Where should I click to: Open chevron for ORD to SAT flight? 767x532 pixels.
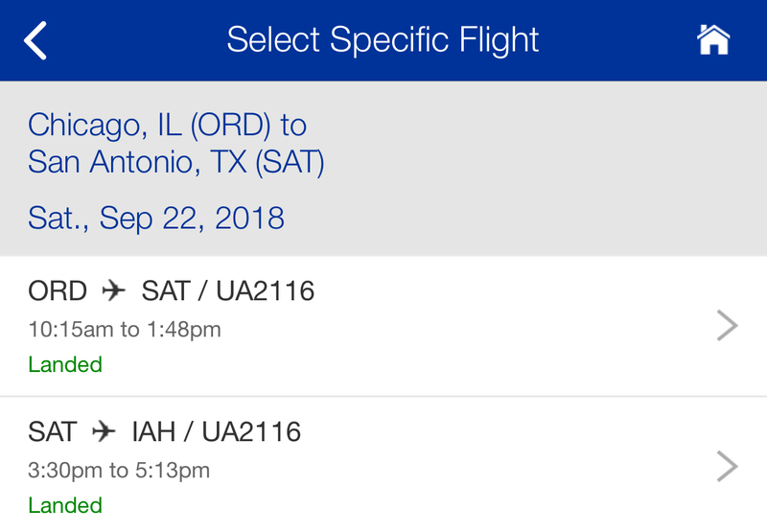(x=728, y=325)
